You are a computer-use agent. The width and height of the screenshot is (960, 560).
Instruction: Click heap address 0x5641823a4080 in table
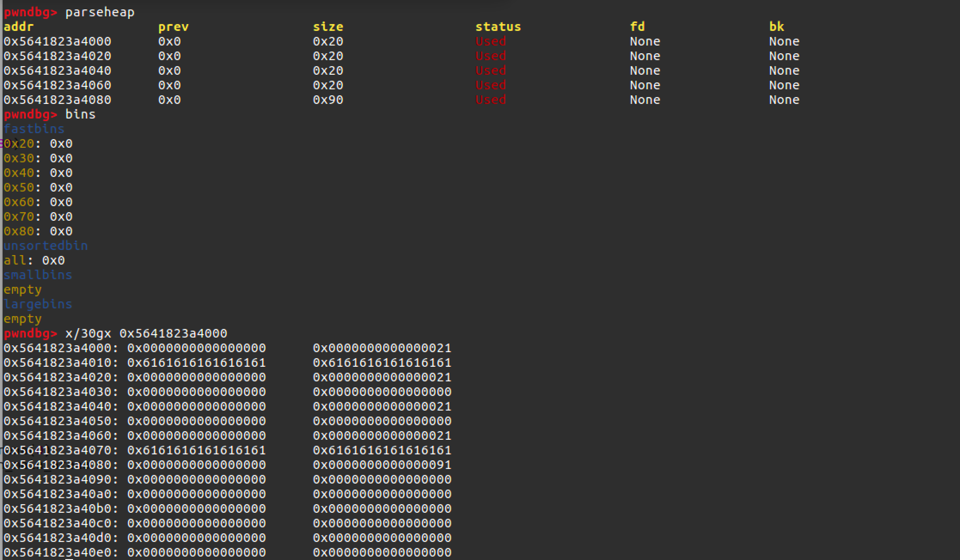click(x=58, y=100)
